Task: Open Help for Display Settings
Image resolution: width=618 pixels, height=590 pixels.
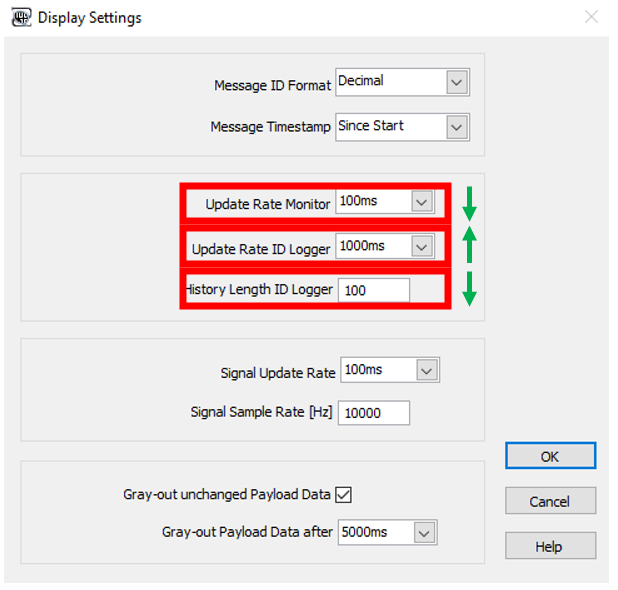Action: pyautogui.click(x=551, y=546)
